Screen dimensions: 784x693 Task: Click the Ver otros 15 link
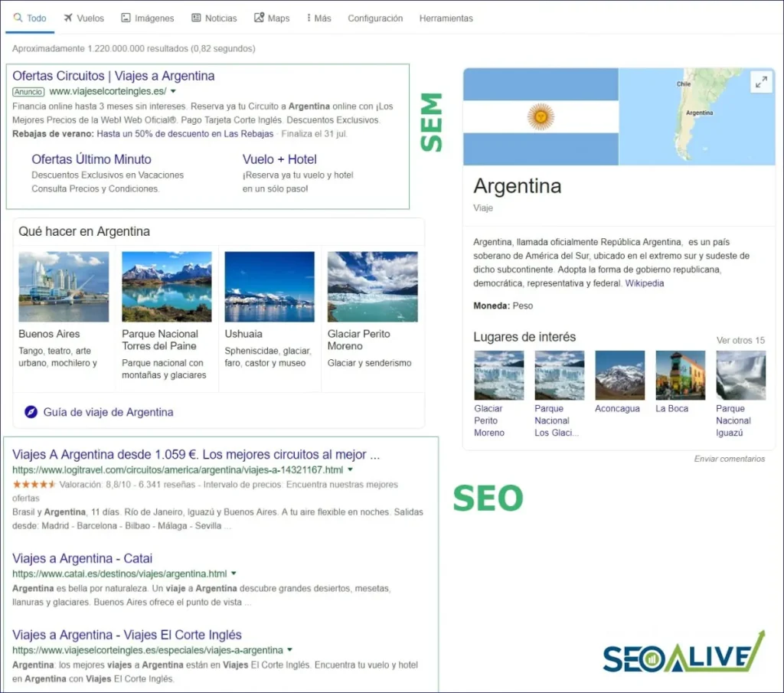point(740,339)
